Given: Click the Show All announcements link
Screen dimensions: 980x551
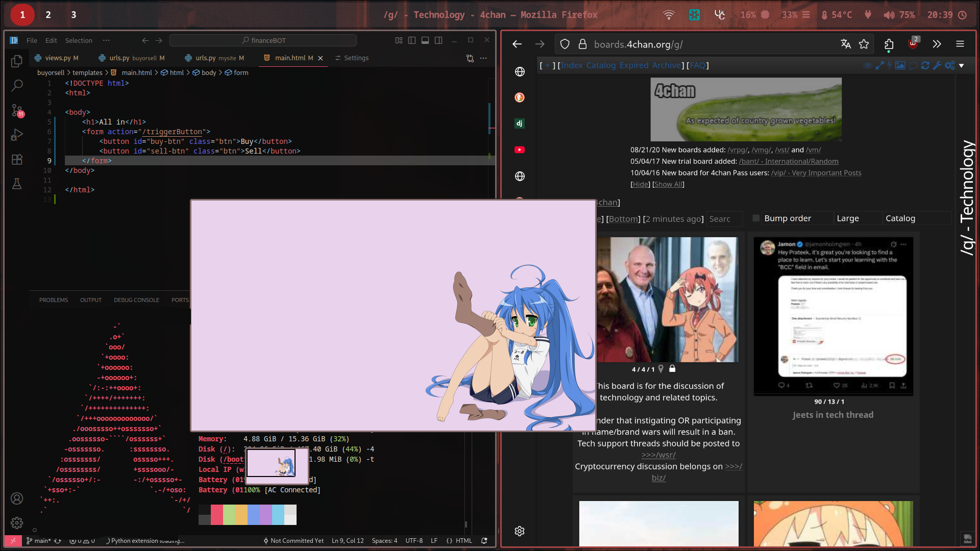Looking at the screenshot, I should coord(668,184).
